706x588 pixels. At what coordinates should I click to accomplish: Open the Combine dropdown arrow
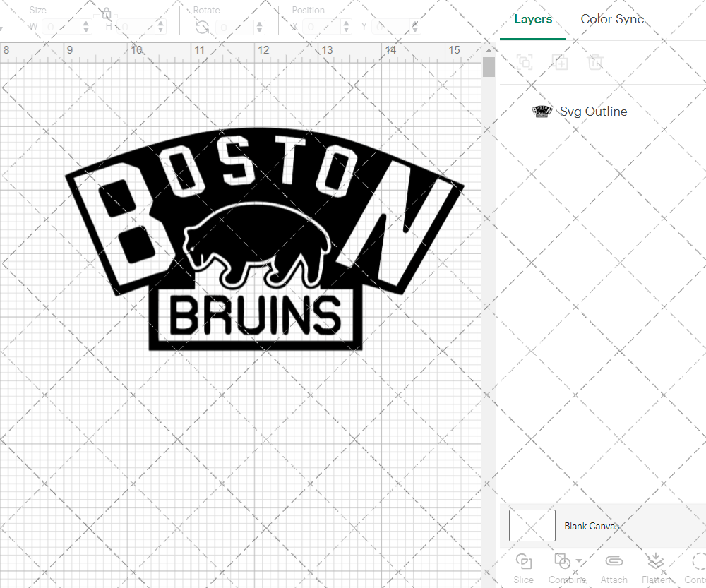[x=579, y=561]
